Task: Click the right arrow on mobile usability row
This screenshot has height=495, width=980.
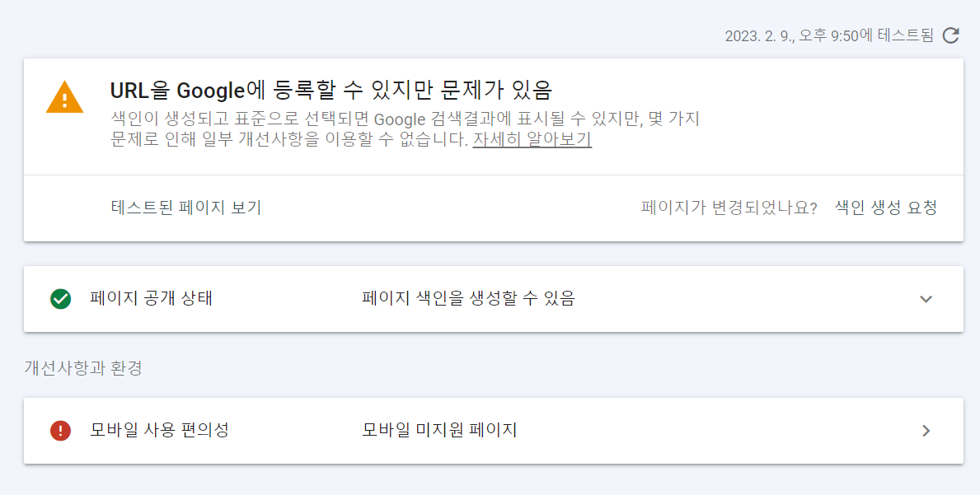Action: pos(928,431)
